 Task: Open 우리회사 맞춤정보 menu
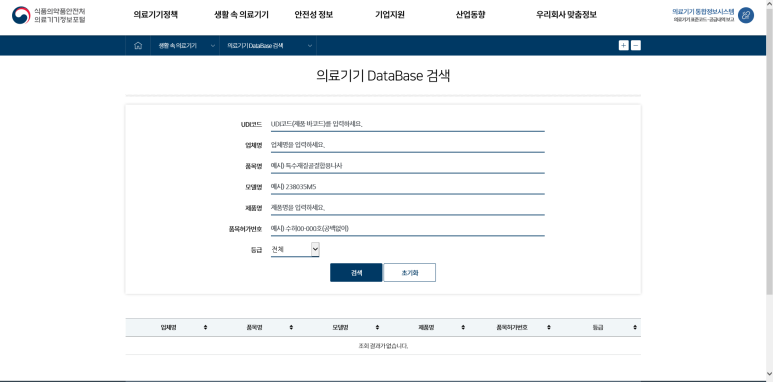(x=566, y=15)
